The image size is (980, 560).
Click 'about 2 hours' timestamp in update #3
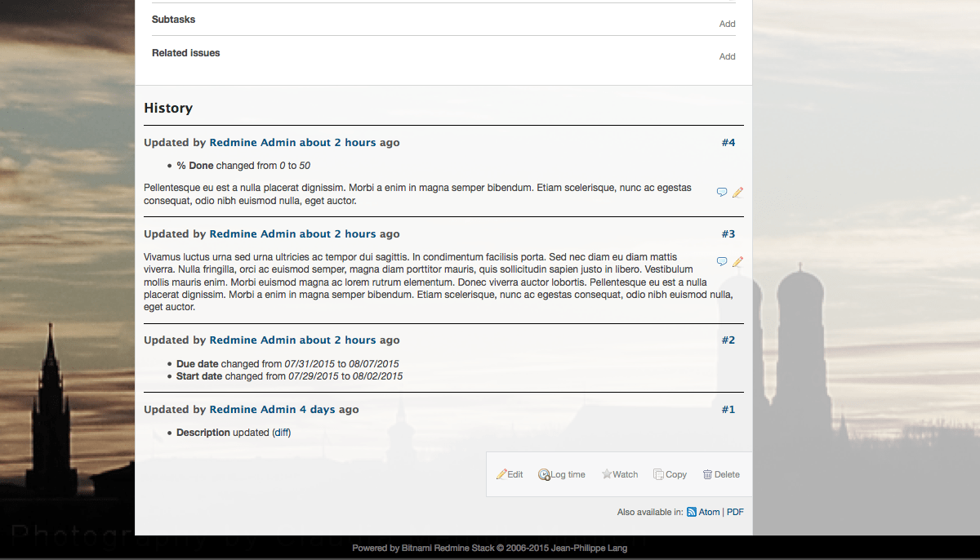coord(337,234)
